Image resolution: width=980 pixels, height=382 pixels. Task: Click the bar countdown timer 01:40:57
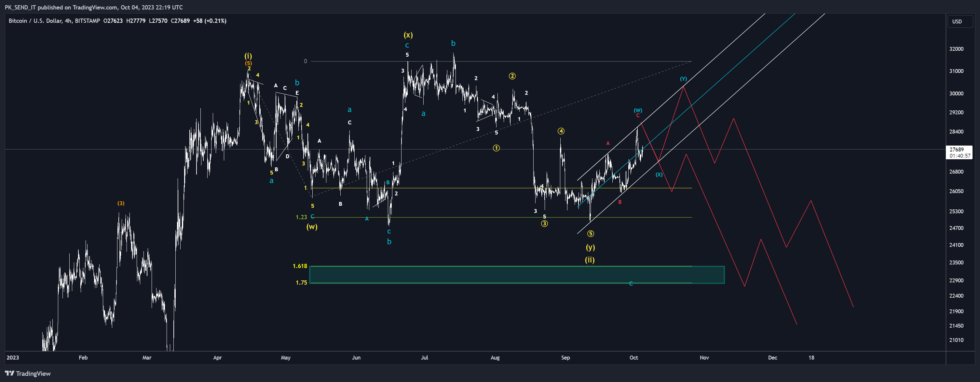click(960, 155)
